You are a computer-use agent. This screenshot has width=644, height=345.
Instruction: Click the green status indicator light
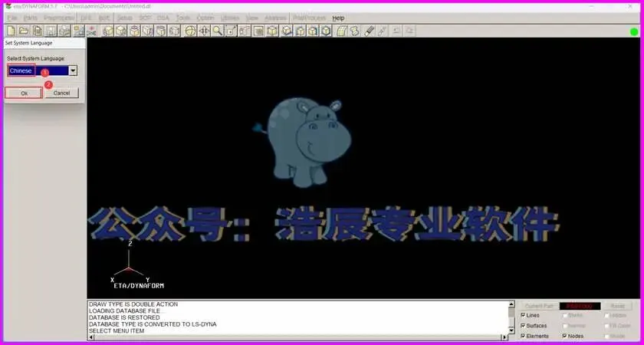(634, 31)
